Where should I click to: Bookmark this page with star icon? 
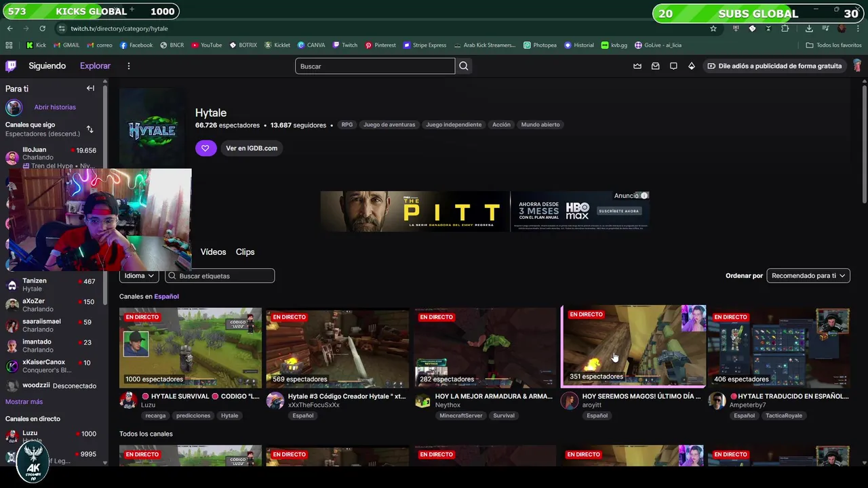click(713, 28)
